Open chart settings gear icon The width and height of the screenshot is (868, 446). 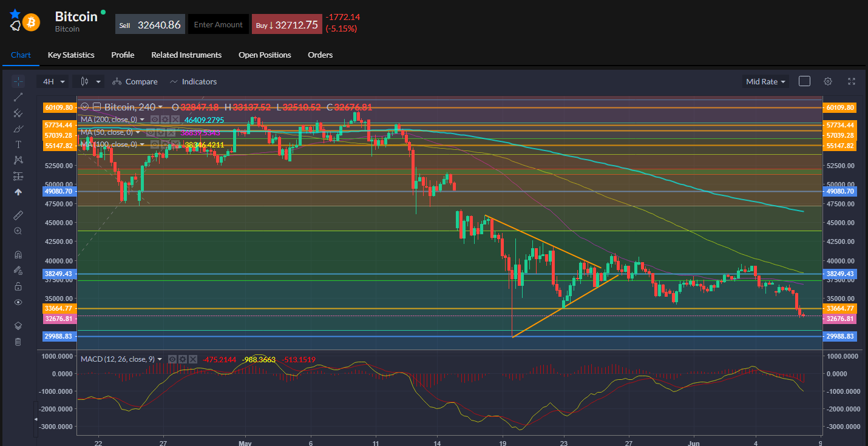tap(828, 81)
